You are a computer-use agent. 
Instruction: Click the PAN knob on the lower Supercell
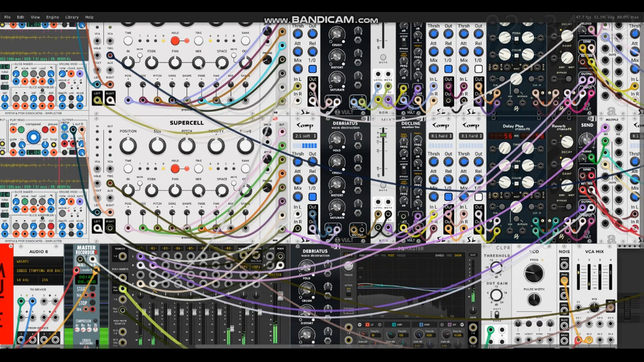(x=175, y=190)
